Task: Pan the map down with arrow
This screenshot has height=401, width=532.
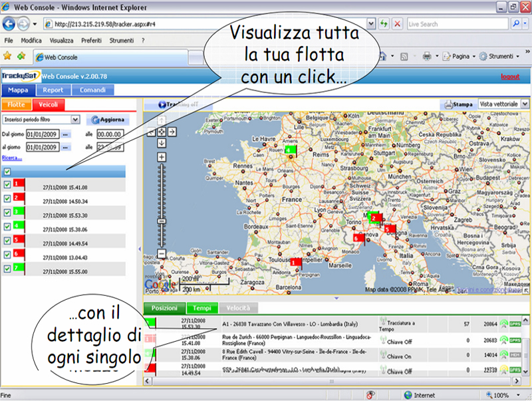Action: (162, 143)
